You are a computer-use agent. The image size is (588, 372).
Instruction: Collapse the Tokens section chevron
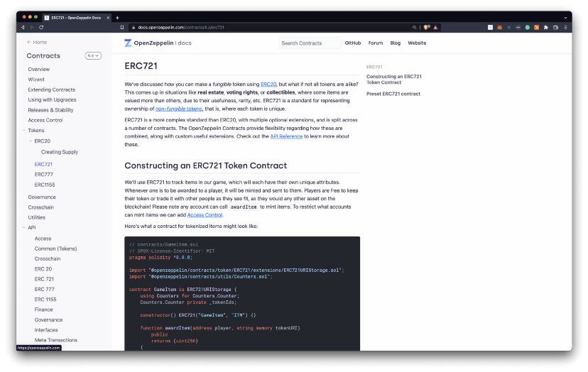click(23, 131)
